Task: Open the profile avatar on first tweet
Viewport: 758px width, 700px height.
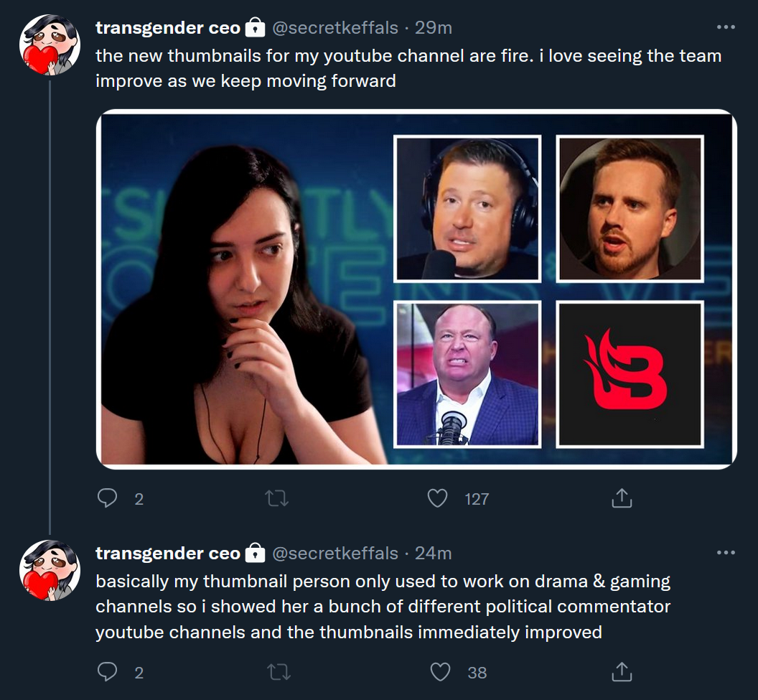Action: 50,45
